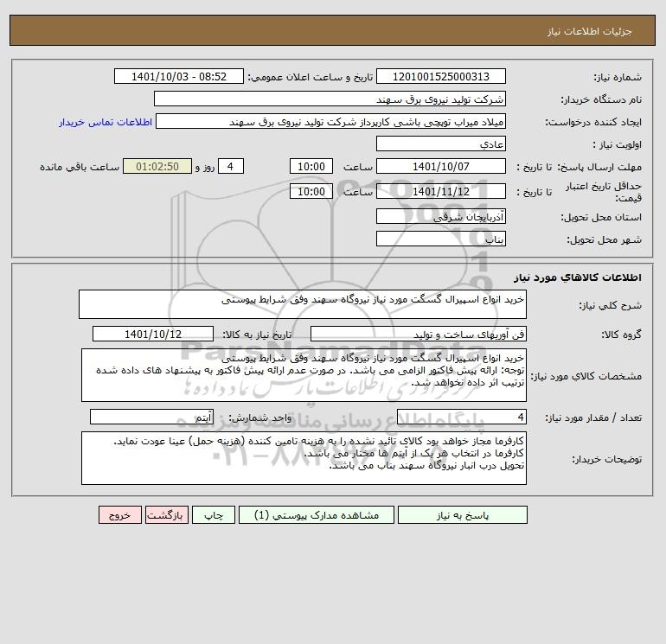Viewport: 666px width, 644px height.
Task: Click unit of measure field آیتم
Action: point(151,417)
